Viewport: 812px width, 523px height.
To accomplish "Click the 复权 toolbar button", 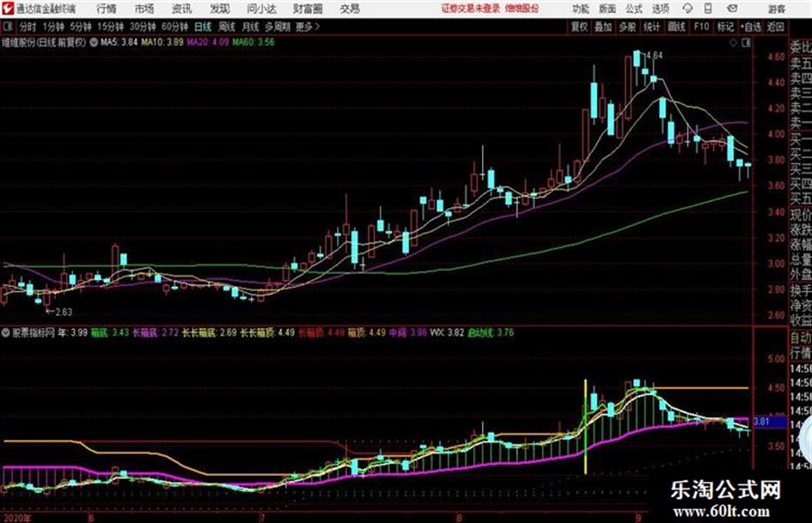I will (579, 27).
